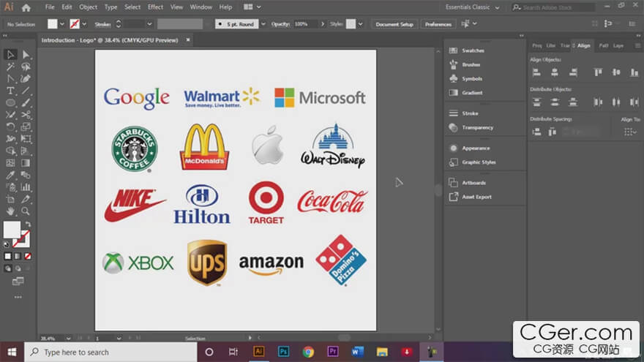
Task: Enable Draw Behind mode
Action: click(18, 268)
